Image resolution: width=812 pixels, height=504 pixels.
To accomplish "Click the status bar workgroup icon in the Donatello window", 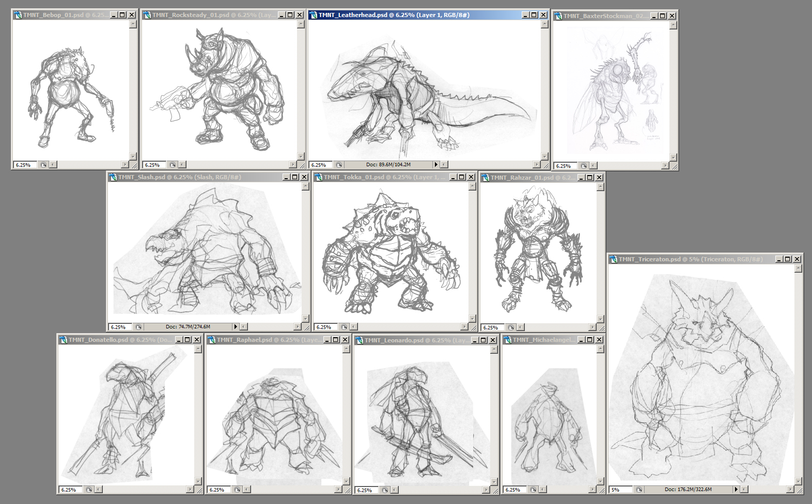I will (x=89, y=490).
